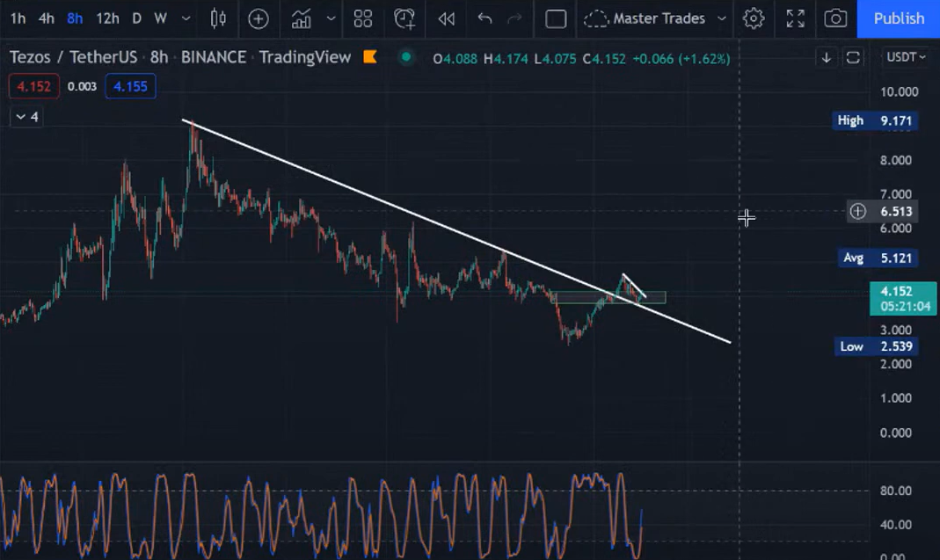Viewport: 940px width, 560px height.
Task: Switch to the 4h timeframe
Action: [47, 18]
